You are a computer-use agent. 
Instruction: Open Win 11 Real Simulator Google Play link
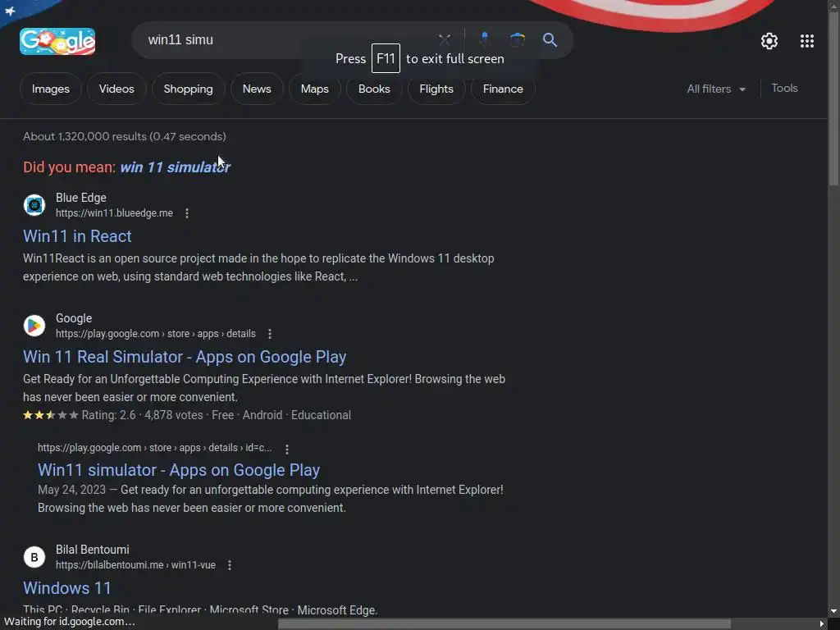185,357
